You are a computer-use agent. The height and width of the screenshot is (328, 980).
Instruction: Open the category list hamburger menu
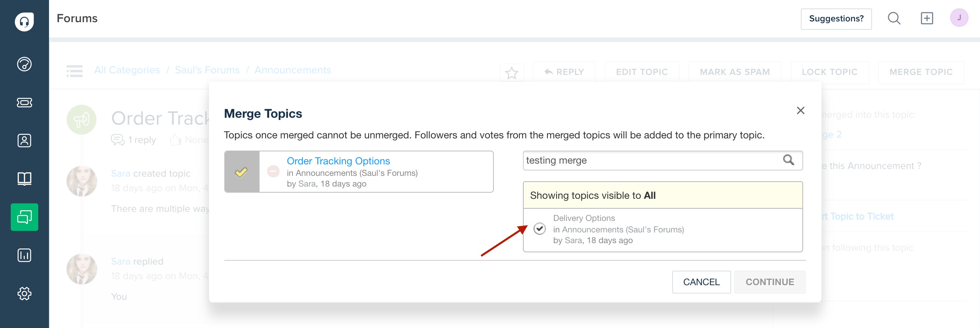click(x=75, y=71)
